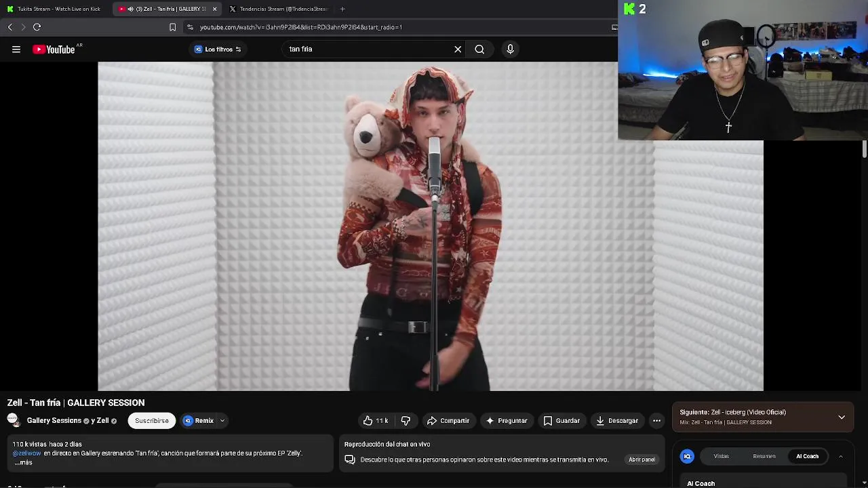Open more actions three-dot menu

click(x=656, y=421)
